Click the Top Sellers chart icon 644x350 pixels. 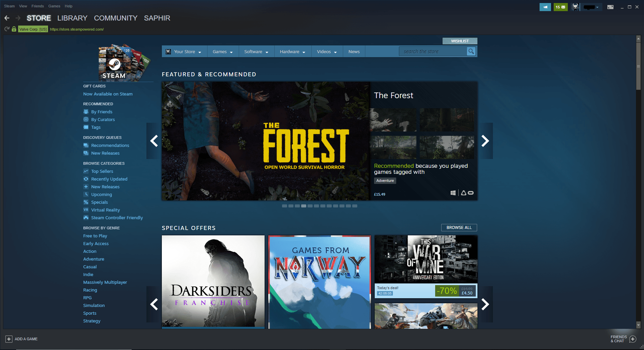86,171
